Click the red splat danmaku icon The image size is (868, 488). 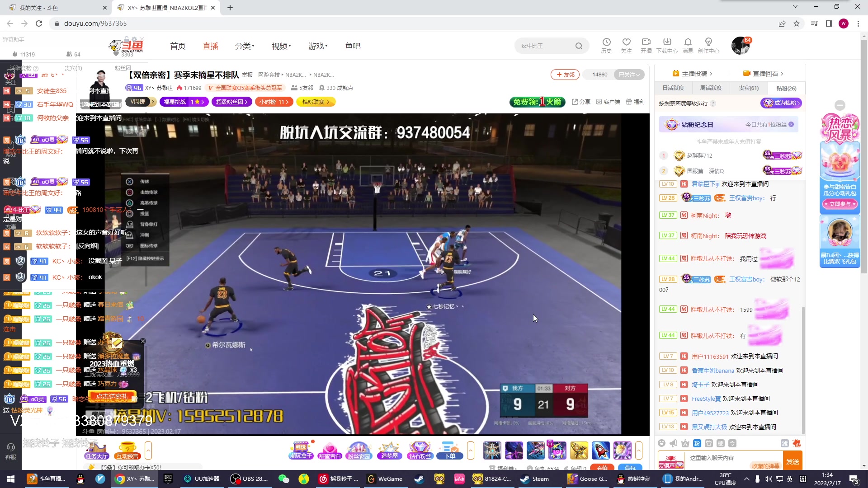pyautogui.click(x=797, y=443)
